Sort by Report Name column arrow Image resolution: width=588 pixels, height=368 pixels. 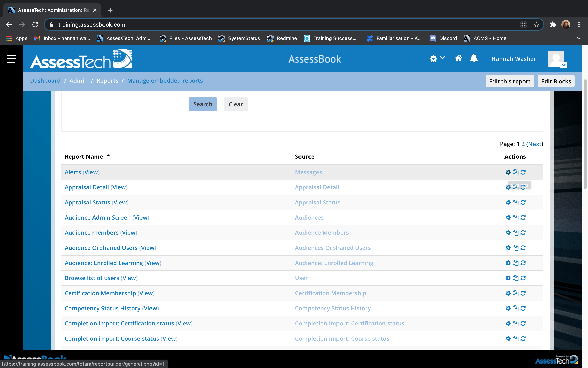pyautogui.click(x=108, y=156)
